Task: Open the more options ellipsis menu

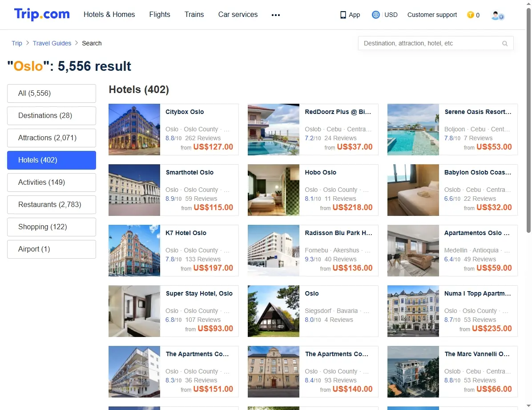Action: click(x=275, y=15)
